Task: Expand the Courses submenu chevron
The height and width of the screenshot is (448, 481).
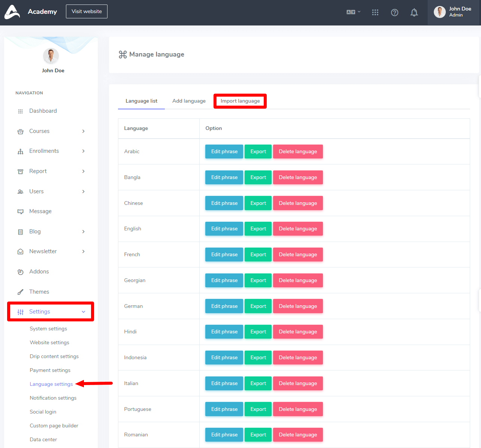Action: (83, 131)
